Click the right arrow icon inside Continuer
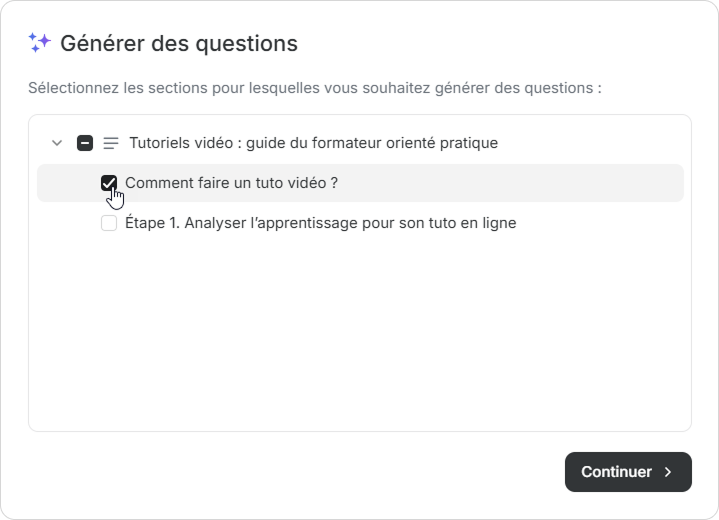This screenshot has height=520, width=719. 668,472
